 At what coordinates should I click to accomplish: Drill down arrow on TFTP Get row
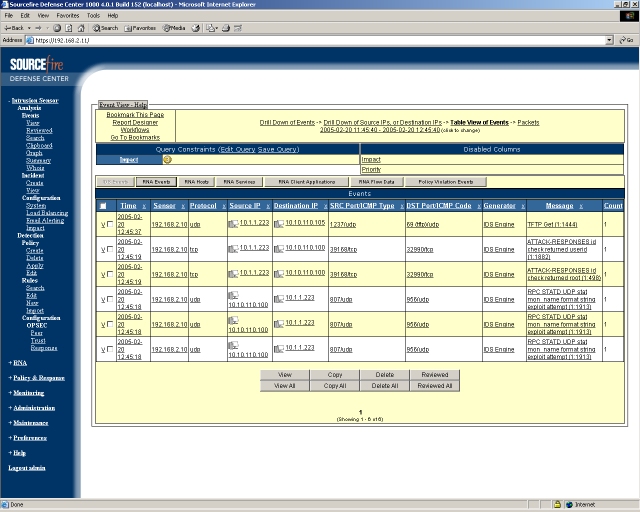click(103, 225)
